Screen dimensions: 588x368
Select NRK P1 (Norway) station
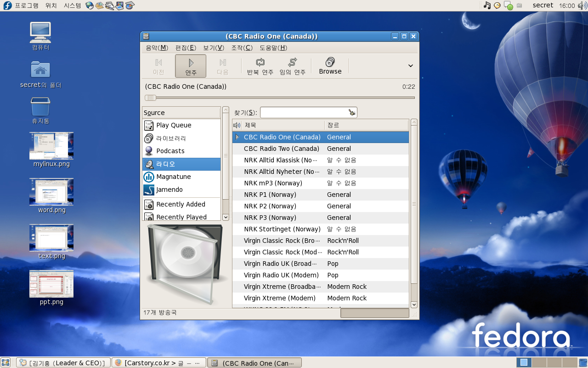click(x=321, y=195)
